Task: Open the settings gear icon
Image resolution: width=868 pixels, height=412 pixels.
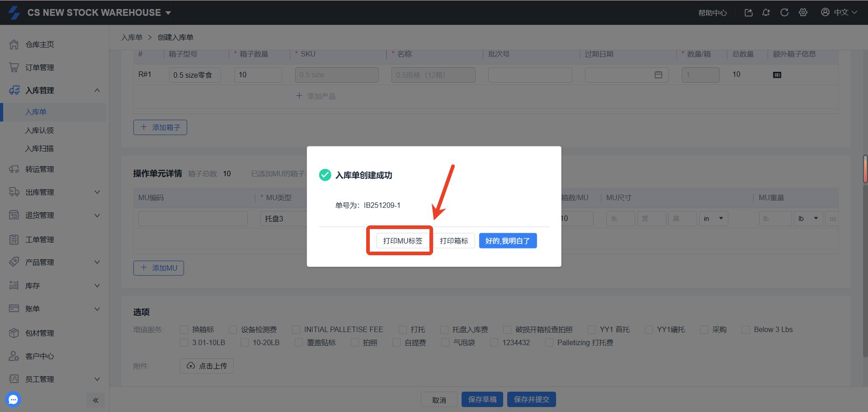Action: point(803,13)
